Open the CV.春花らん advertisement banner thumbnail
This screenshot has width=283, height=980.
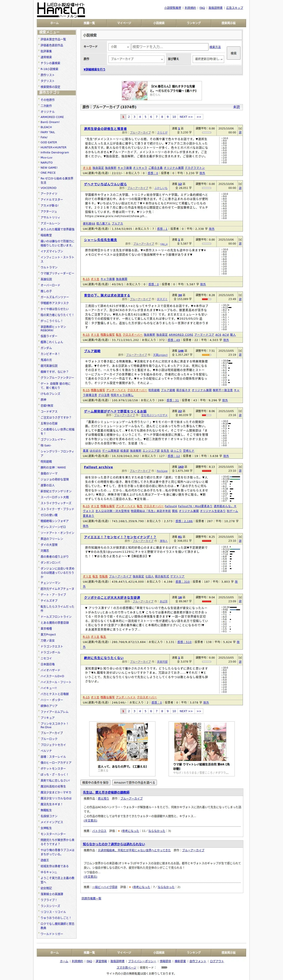[x=135, y=90]
